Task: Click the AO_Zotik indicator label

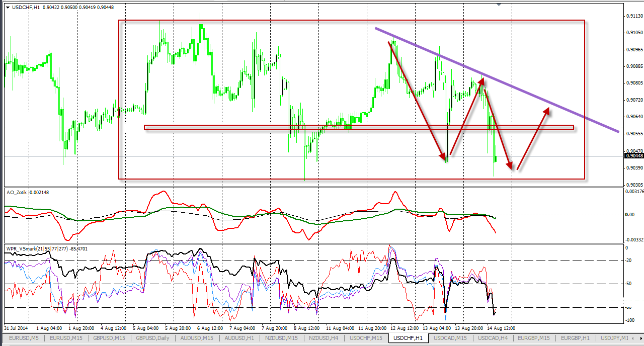Action: coord(18,192)
